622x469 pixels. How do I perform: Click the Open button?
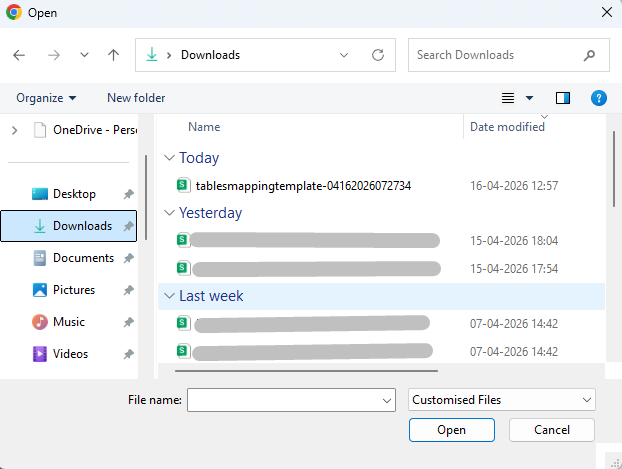pos(451,430)
